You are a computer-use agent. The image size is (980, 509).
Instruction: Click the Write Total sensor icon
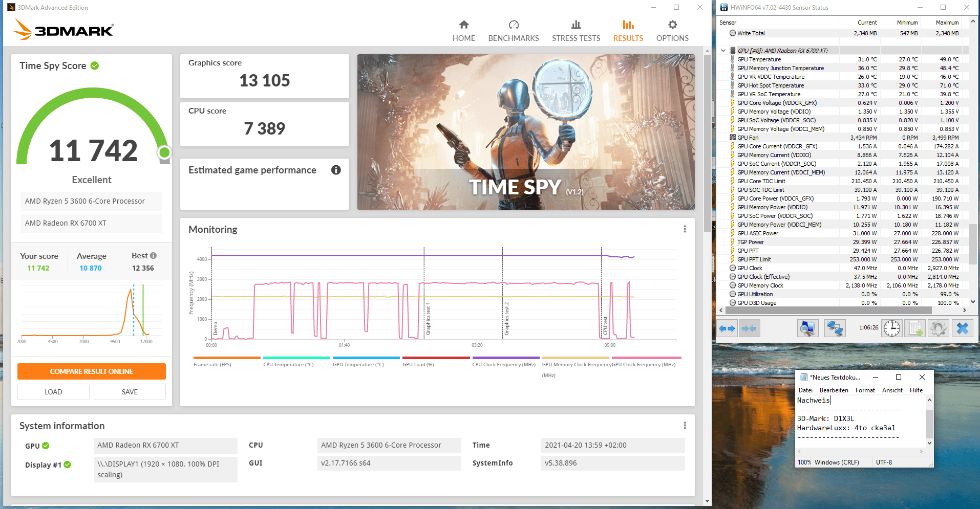[733, 33]
